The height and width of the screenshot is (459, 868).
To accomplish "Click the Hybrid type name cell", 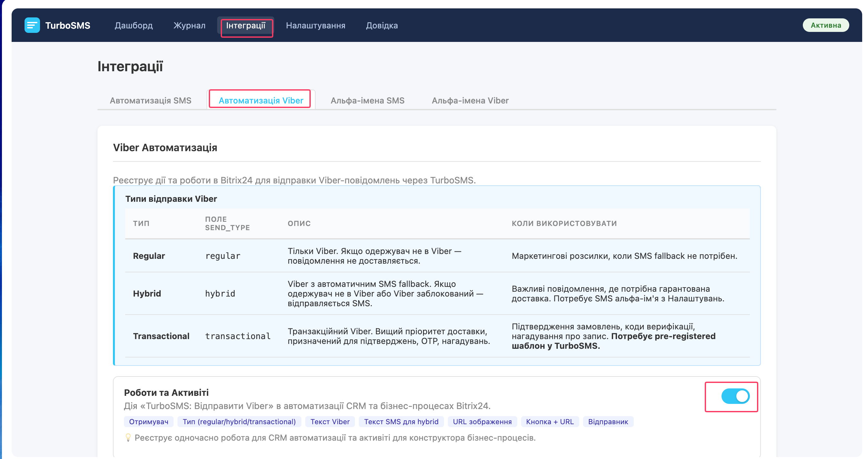I will point(147,293).
